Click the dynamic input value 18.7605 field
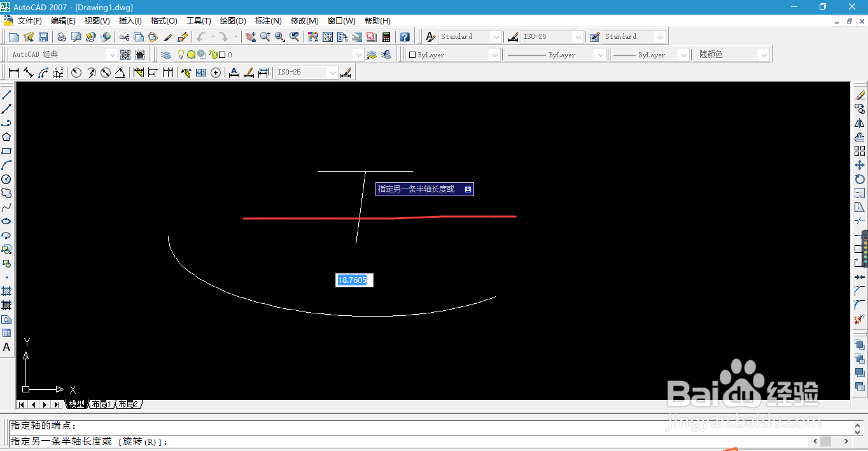This screenshot has width=868, height=451. [354, 280]
